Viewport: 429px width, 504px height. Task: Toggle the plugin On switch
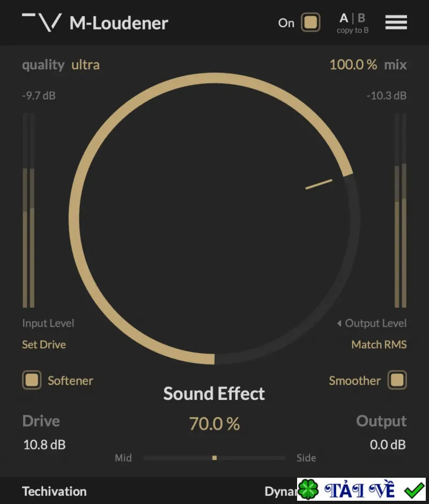[x=310, y=23]
